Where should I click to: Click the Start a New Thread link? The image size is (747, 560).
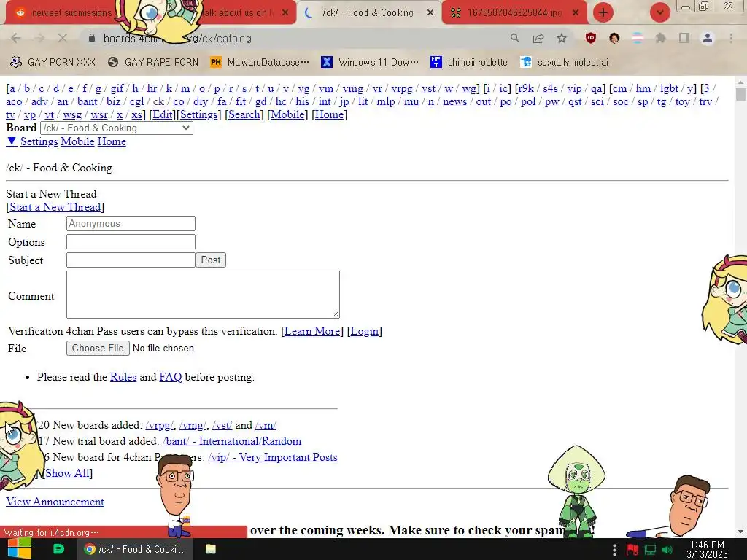pyautogui.click(x=55, y=207)
